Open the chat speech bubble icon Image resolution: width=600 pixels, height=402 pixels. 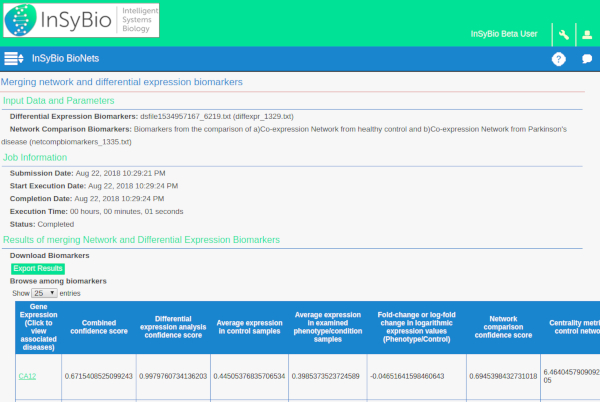pos(587,58)
